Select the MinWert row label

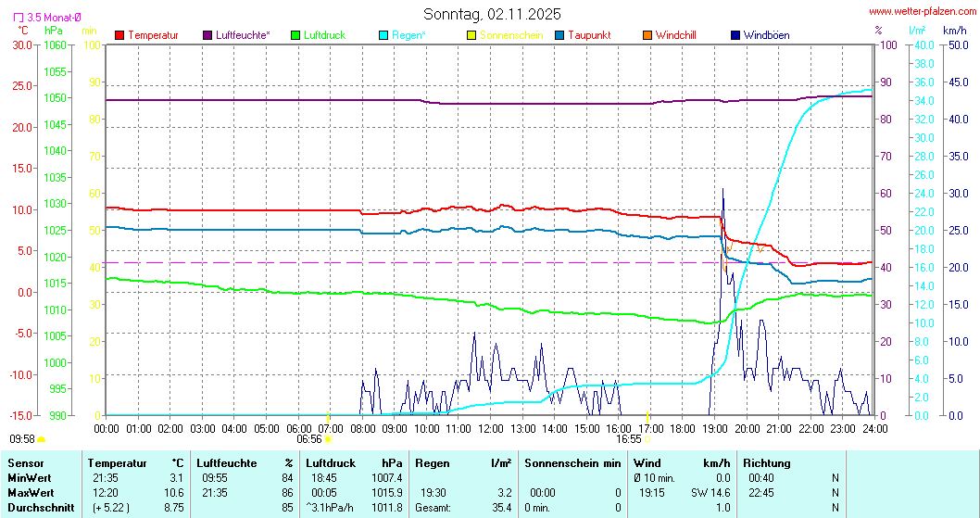pos(28,477)
